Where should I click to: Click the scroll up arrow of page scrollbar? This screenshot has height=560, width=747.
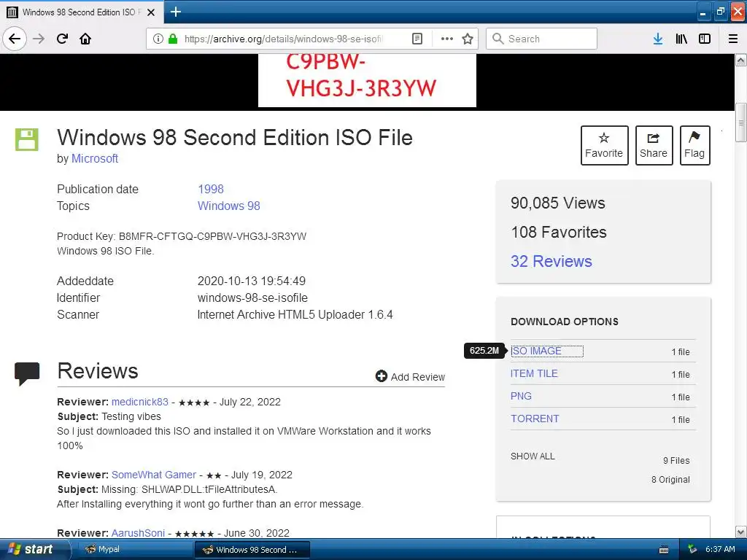(741, 60)
